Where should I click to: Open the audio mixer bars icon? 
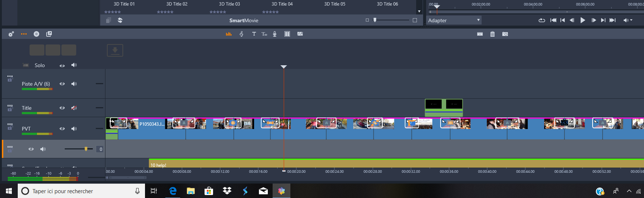[229, 34]
